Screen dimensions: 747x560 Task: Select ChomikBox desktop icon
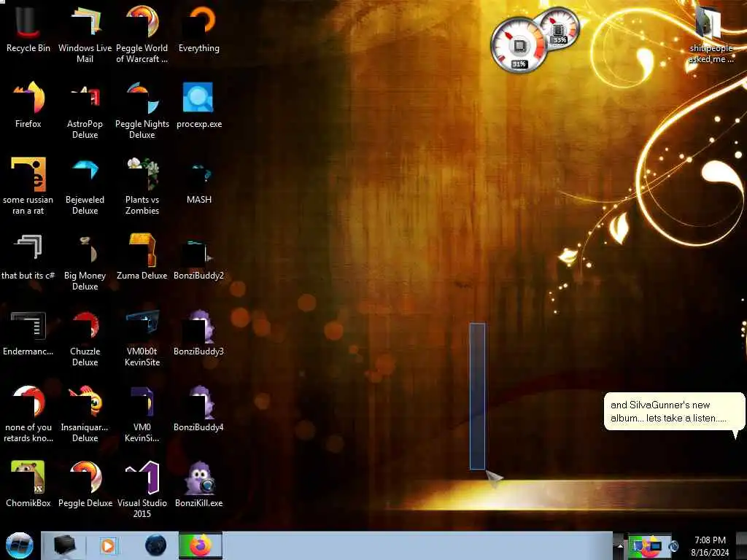click(x=28, y=484)
